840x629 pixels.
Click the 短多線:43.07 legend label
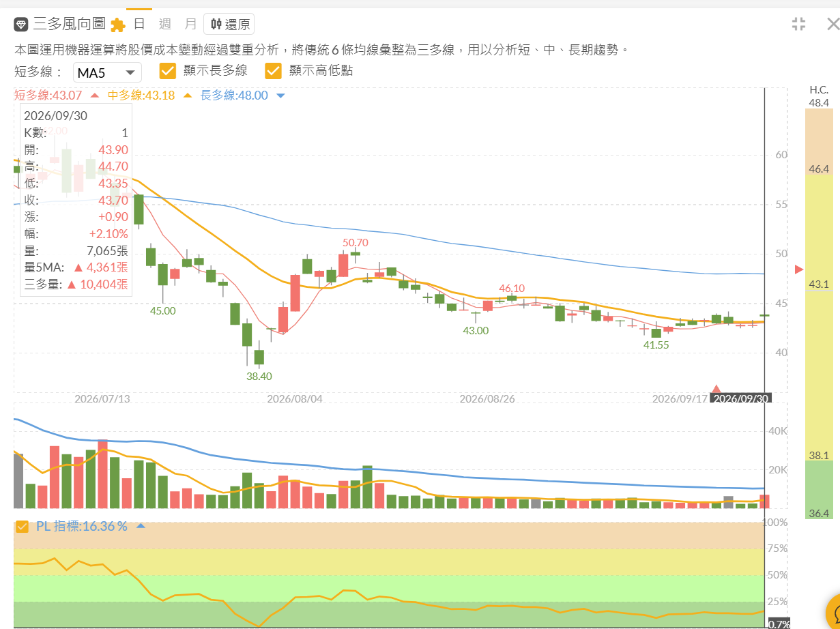tap(48, 96)
